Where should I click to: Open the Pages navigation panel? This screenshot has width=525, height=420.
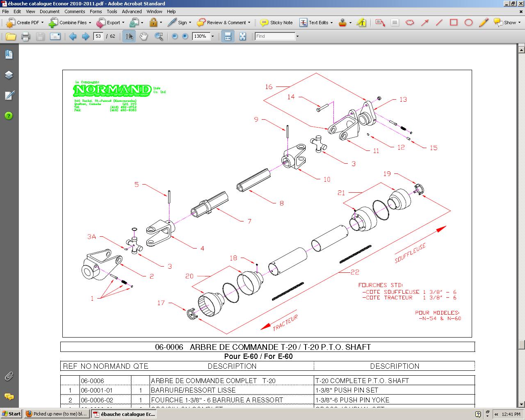tap(9, 55)
